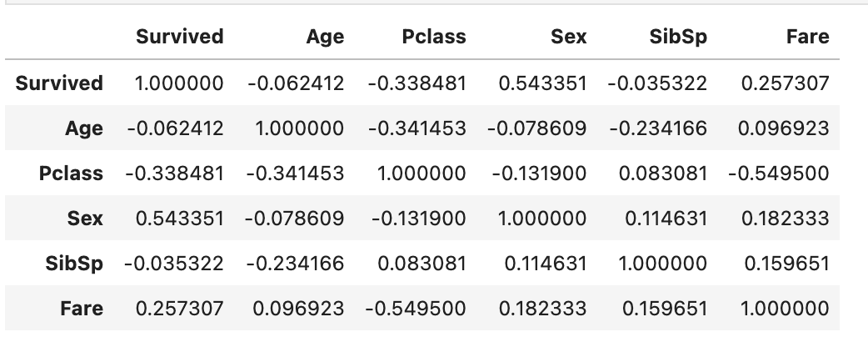The height and width of the screenshot is (352, 868).
Task: Click the SibSp column header
Action: [679, 37]
